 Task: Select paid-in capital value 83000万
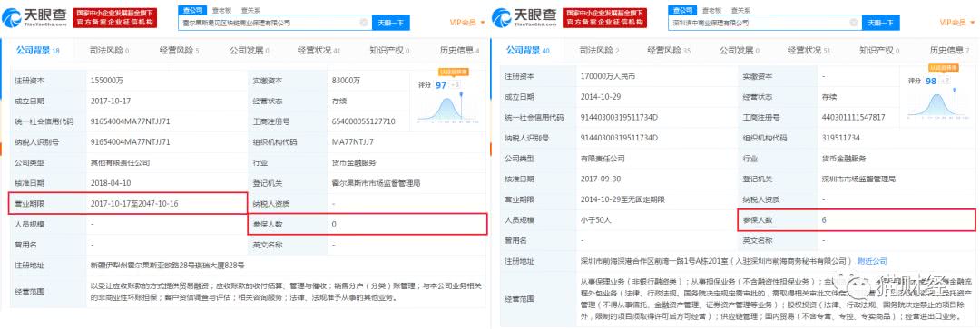[x=347, y=81]
